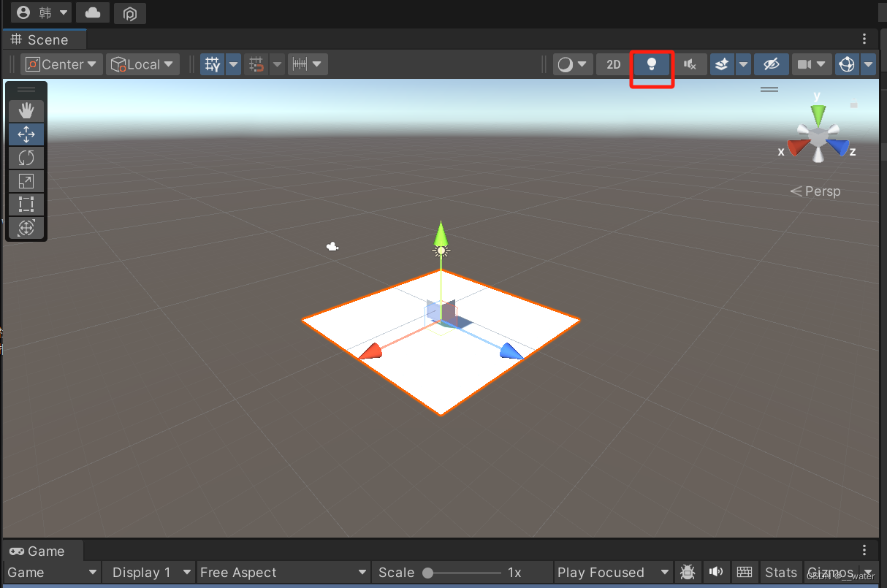Image resolution: width=887 pixels, height=588 pixels.
Task: Mute scene audio in Scene toolbar
Action: (690, 64)
